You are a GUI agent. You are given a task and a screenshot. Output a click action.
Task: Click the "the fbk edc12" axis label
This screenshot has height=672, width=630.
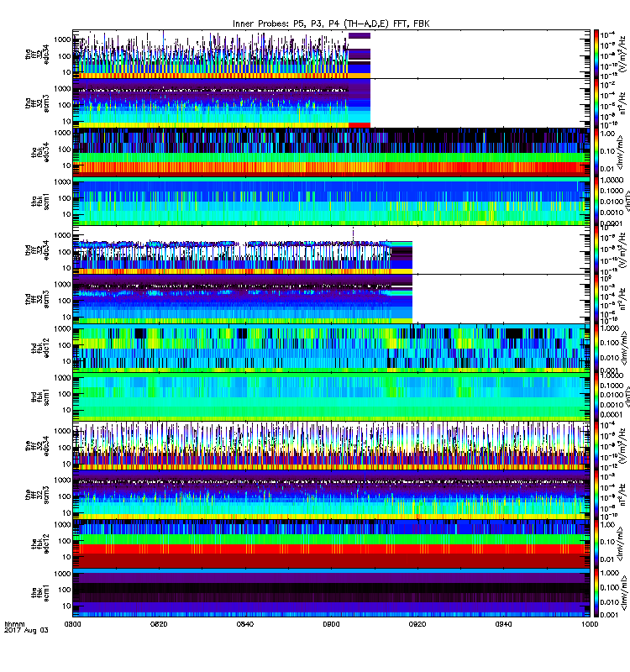(40, 543)
